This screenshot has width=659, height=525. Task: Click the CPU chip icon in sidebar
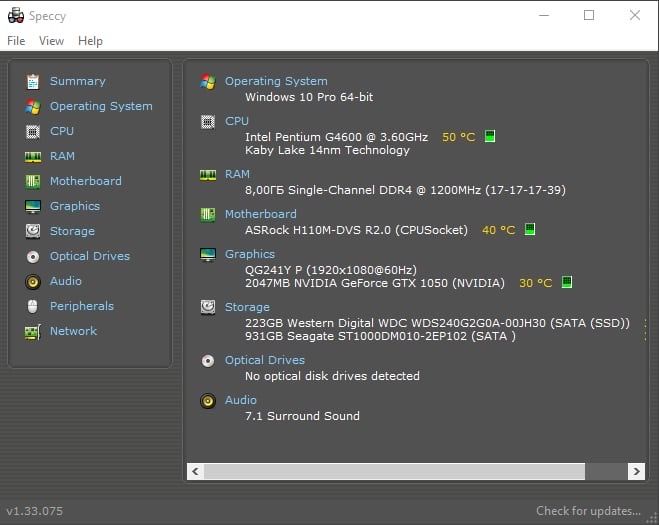(33, 132)
